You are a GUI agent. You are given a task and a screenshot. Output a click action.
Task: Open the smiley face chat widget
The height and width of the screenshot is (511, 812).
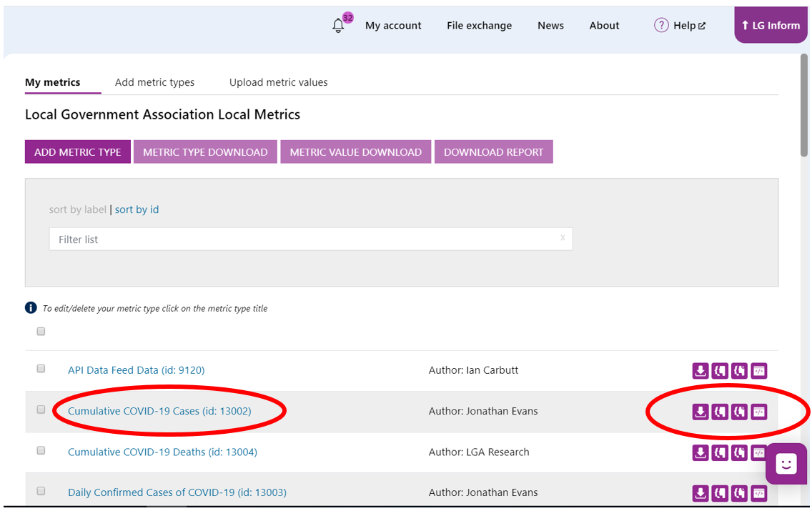click(x=786, y=463)
